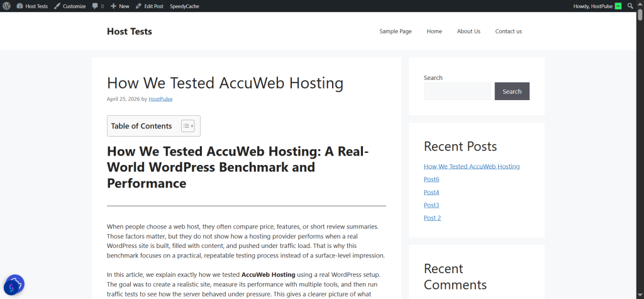
Task: Open Host Tests dashboard from admin bar
Action: (31, 6)
